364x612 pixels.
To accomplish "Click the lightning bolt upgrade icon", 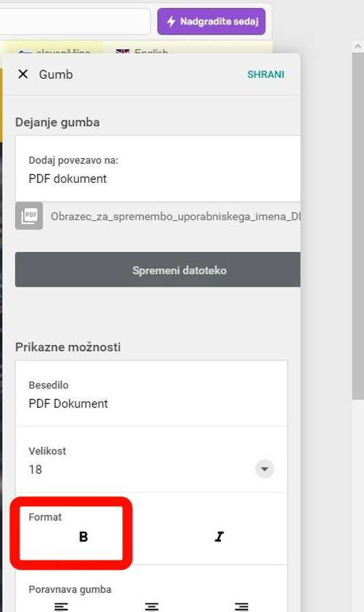I will click(171, 21).
